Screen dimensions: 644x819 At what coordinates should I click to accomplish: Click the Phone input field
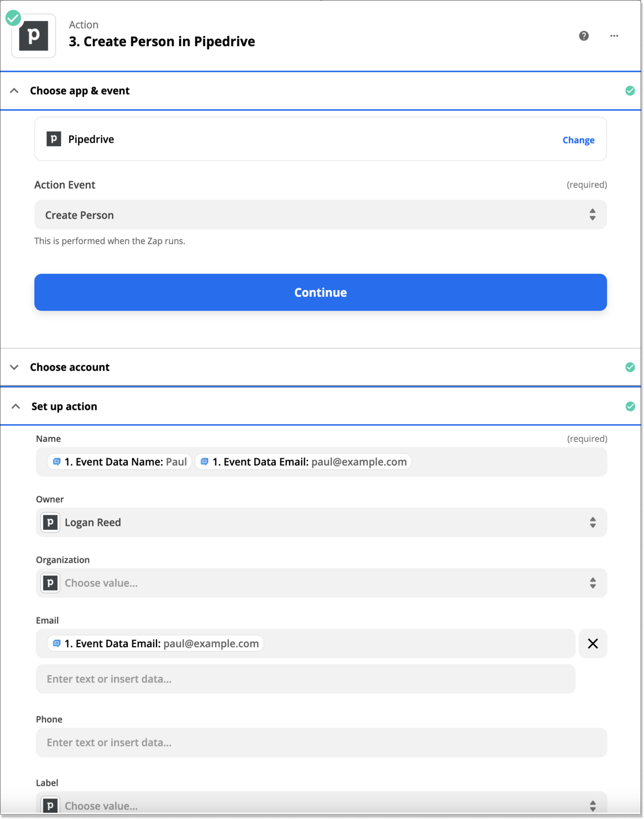point(321,742)
